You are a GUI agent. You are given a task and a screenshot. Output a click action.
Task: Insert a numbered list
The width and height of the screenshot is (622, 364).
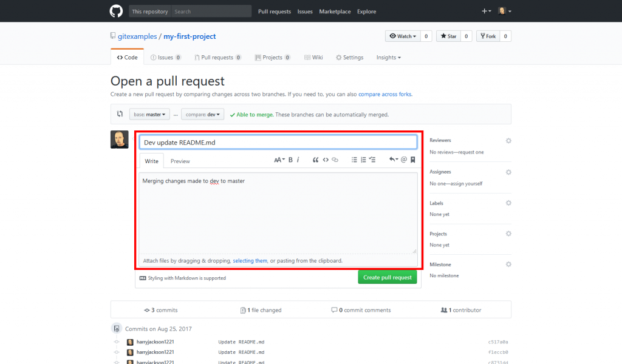(x=363, y=160)
